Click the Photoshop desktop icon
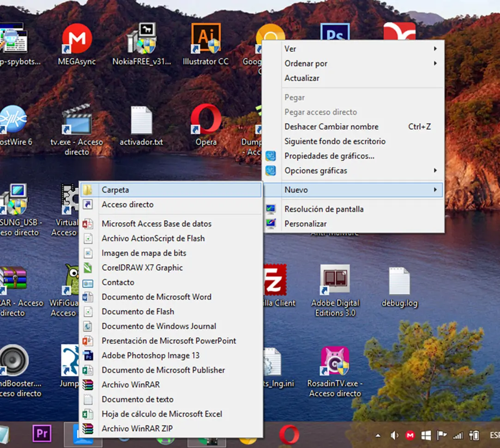This screenshot has height=448, width=500. pyautogui.click(x=335, y=31)
